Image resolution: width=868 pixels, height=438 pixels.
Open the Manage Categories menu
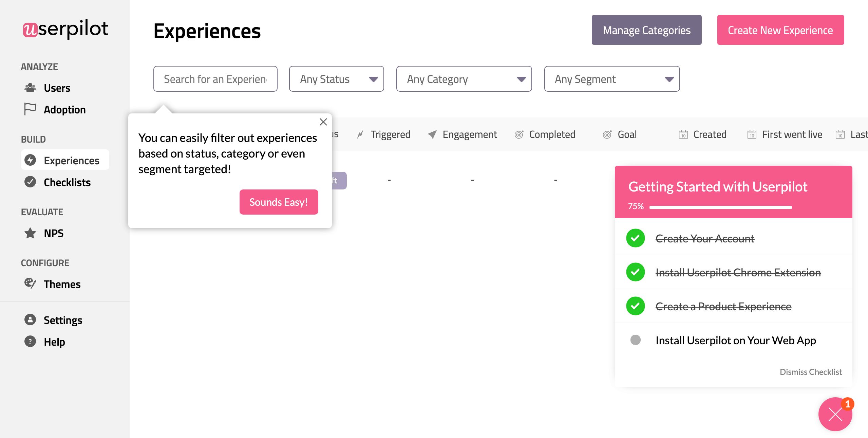[x=646, y=30]
